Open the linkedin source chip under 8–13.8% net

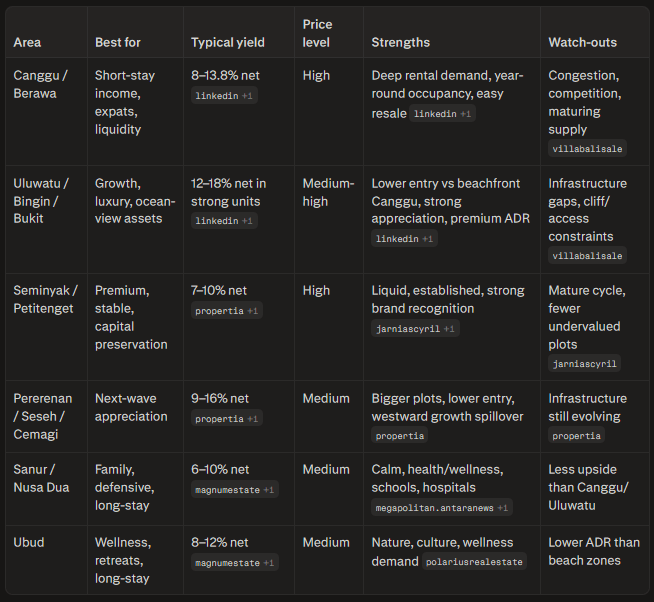pos(224,96)
